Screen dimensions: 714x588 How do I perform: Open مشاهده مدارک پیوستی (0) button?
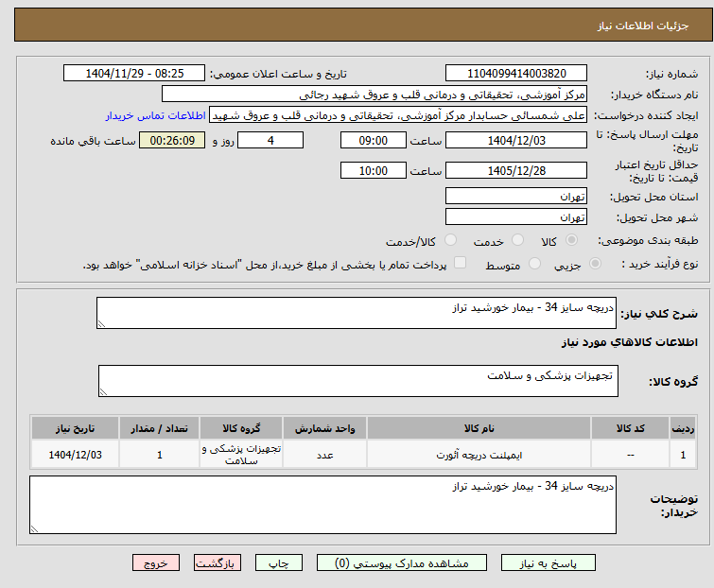coord(402,563)
